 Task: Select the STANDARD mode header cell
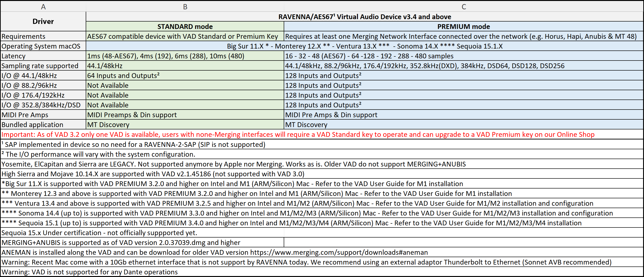(185, 27)
